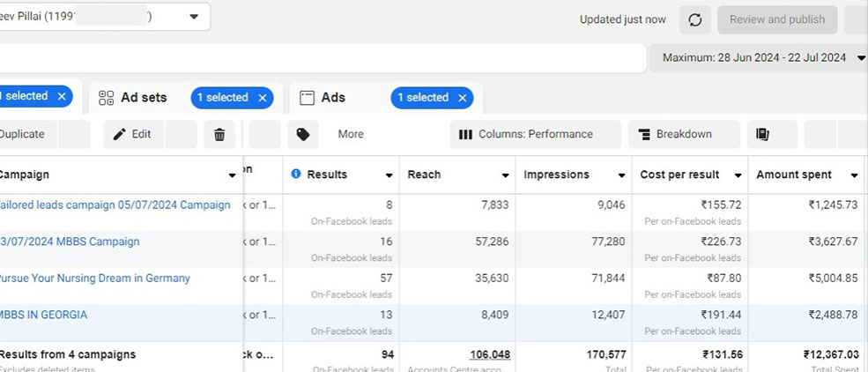The height and width of the screenshot is (372, 868).
Task: Clear the Ad sets selection chip
Action: click(262, 98)
